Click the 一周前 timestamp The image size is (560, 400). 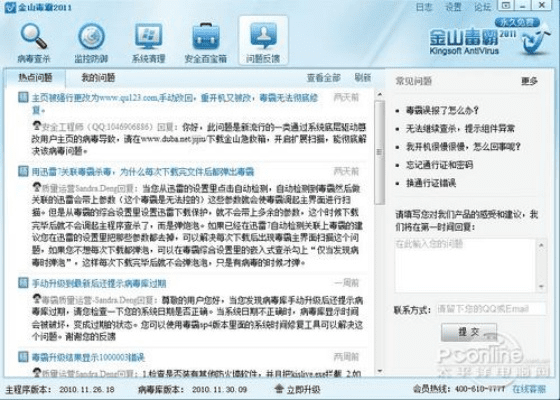(x=346, y=283)
